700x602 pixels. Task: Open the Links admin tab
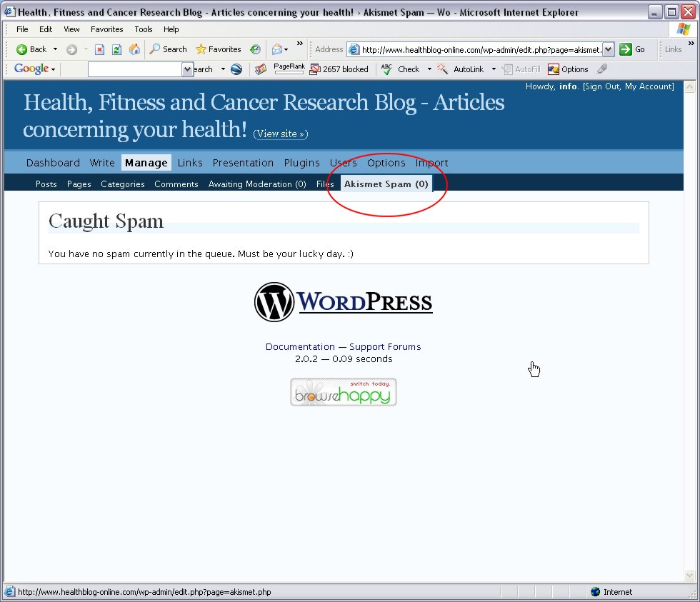190,163
